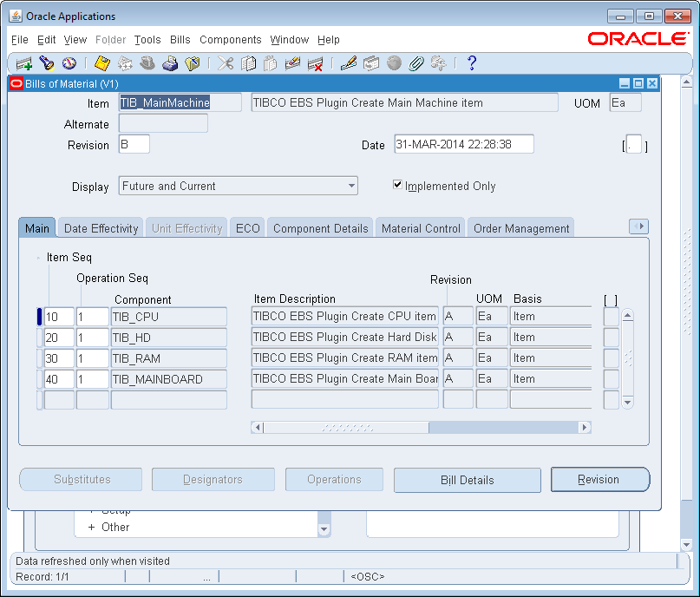Tick the checkbox in the TIB_MAINBOARD row

[611, 379]
